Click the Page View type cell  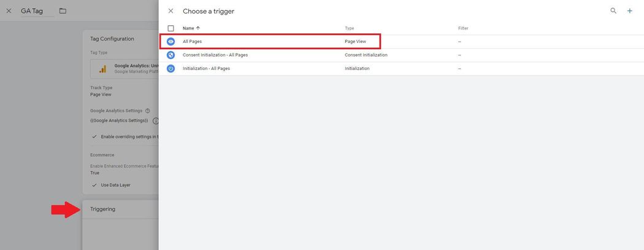point(355,42)
